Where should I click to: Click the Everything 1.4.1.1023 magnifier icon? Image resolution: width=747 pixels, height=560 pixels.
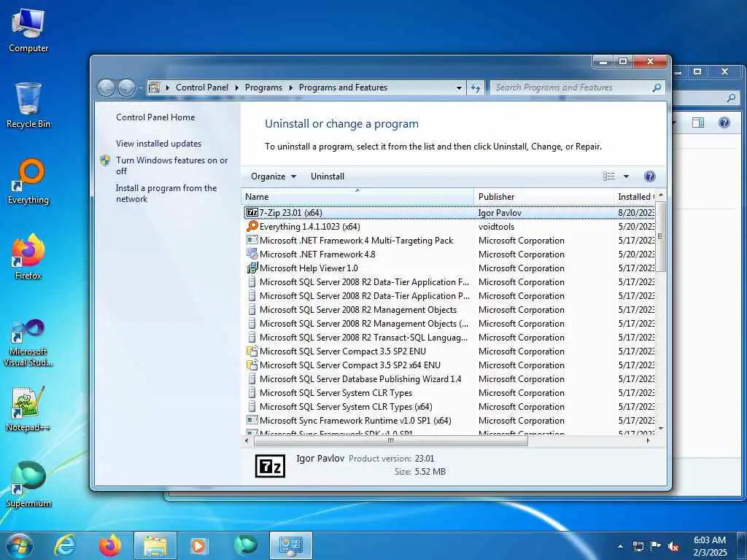click(252, 226)
